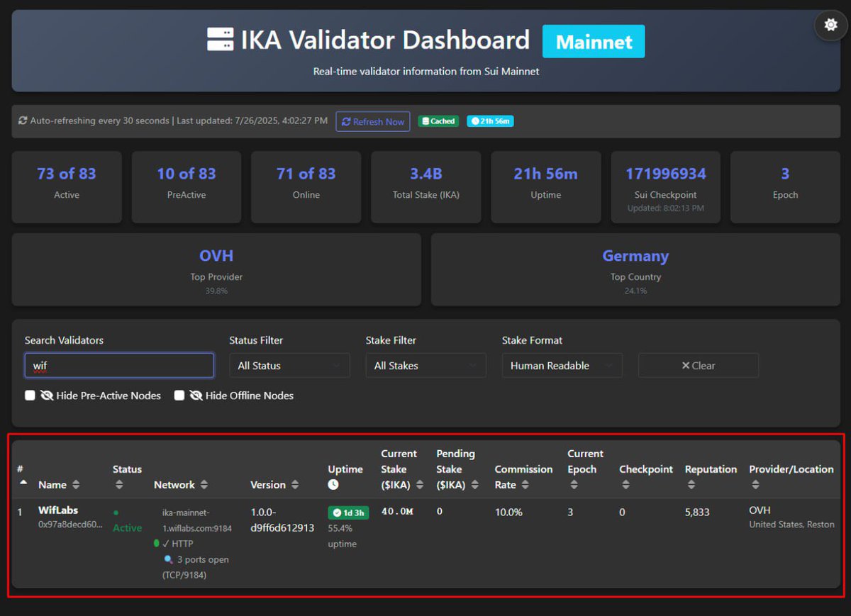
Task: Click the 10.0% commission rate value
Action: tap(508, 512)
